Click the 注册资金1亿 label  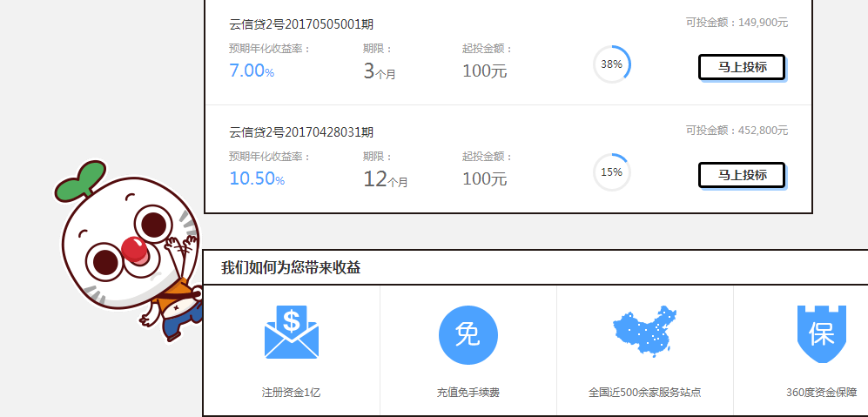(291, 393)
